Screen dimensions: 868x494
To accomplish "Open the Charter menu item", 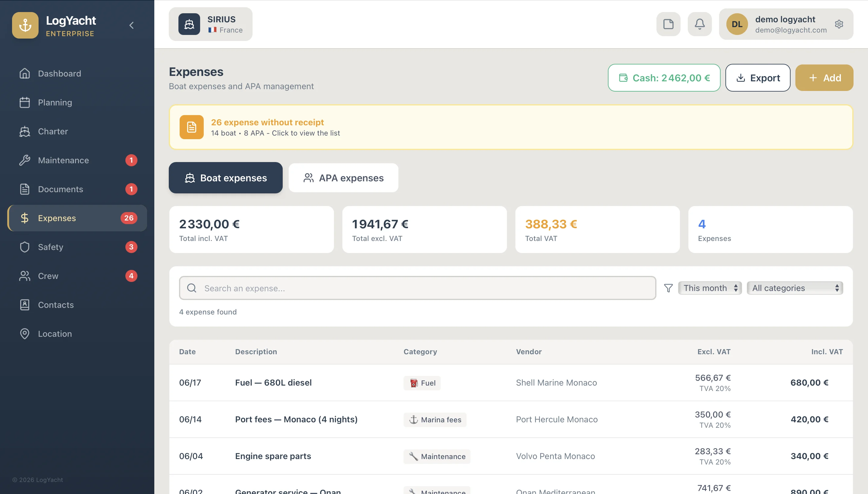I will 77,131.
